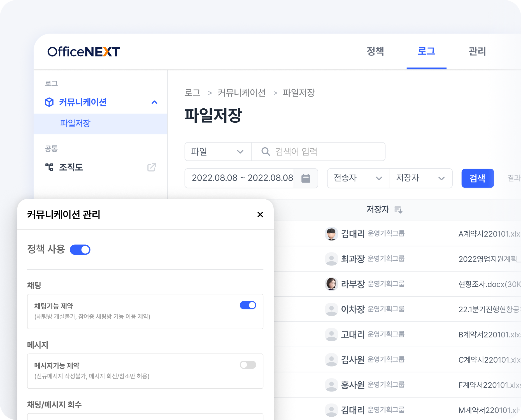The image size is (521, 420).
Task: Switch to the 정책 tab
Action: [x=375, y=51]
